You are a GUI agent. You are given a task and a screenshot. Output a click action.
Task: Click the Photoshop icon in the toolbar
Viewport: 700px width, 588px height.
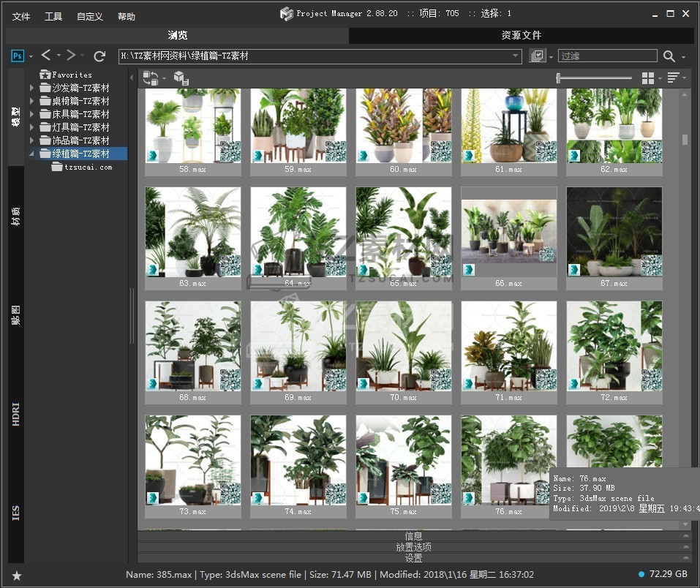pos(18,56)
